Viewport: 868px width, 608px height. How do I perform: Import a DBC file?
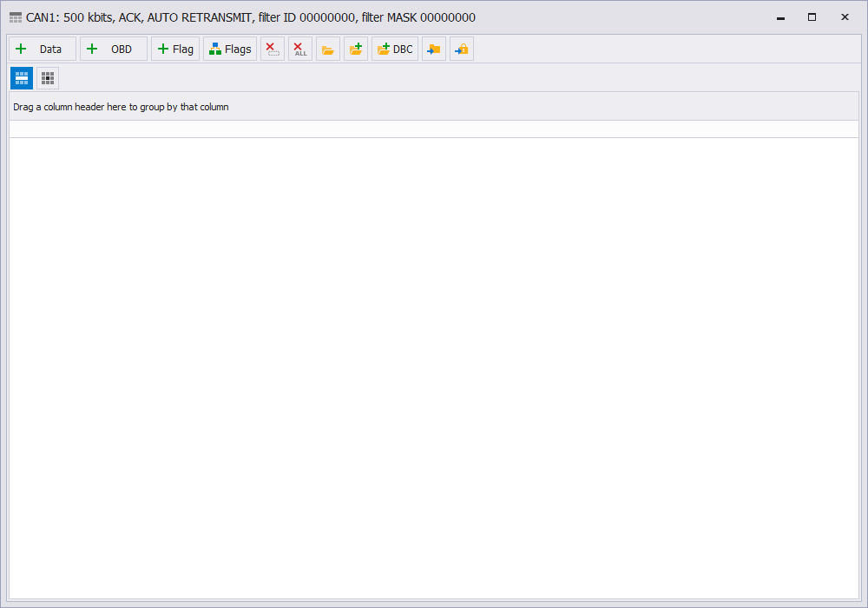pos(395,50)
